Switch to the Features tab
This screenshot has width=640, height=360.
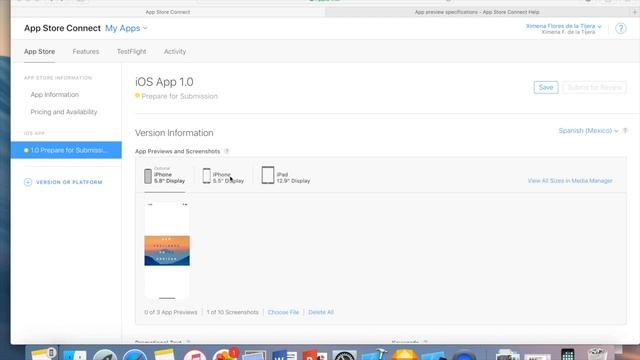pos(86,51)
